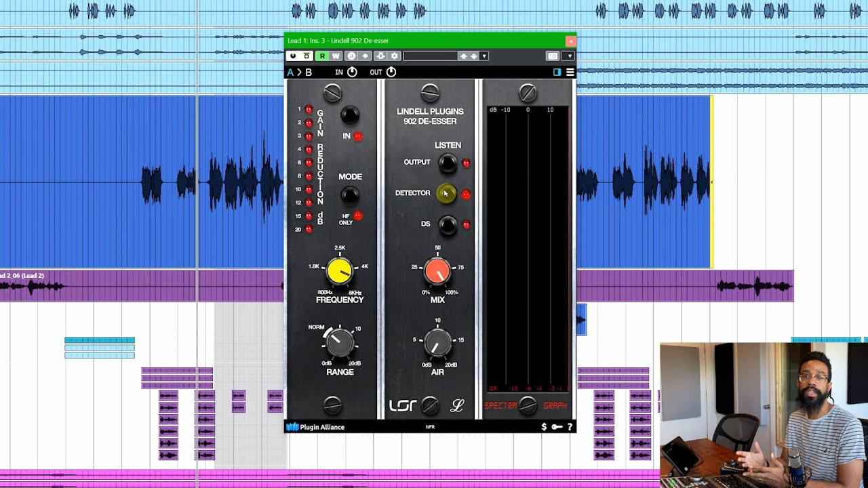Screen dimensions: 868x488
Task: Click the copy settings arrow icon
Action: coord(365,56)
